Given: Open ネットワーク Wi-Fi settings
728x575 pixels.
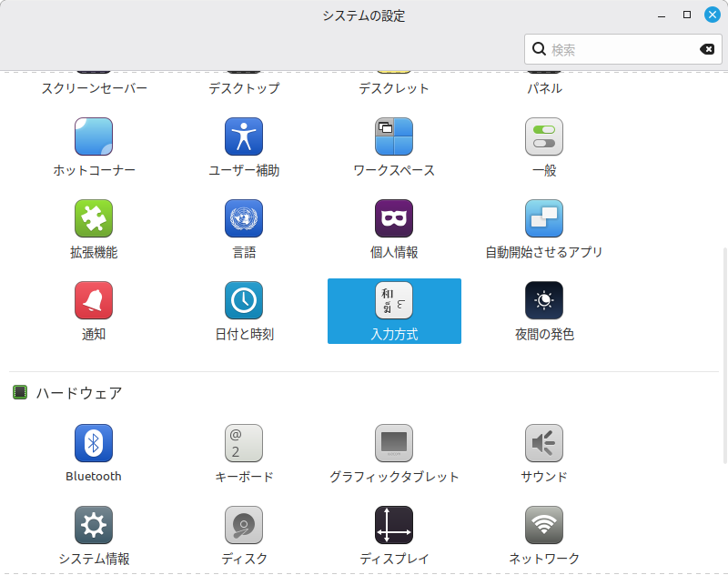Looking at the screenshot, I should pos(544,525).
